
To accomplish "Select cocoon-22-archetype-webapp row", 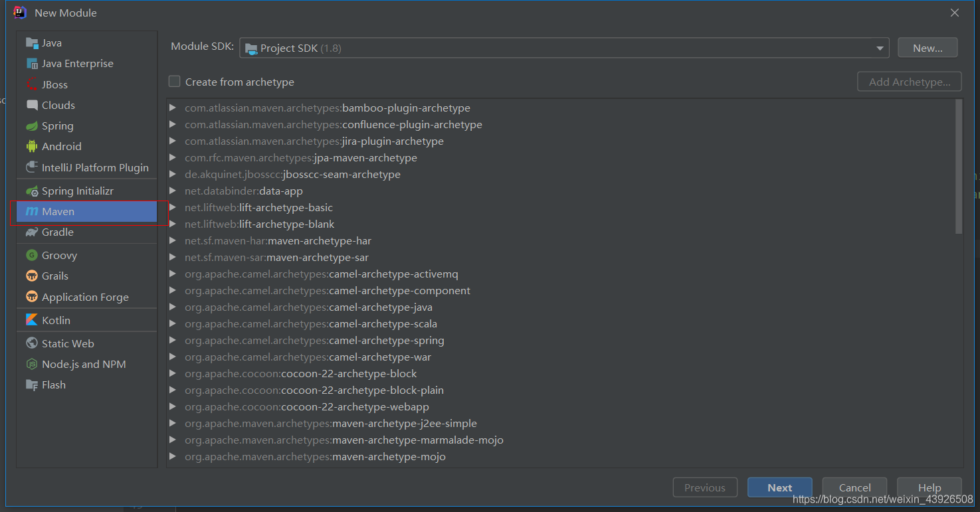I will pos(561,406).
